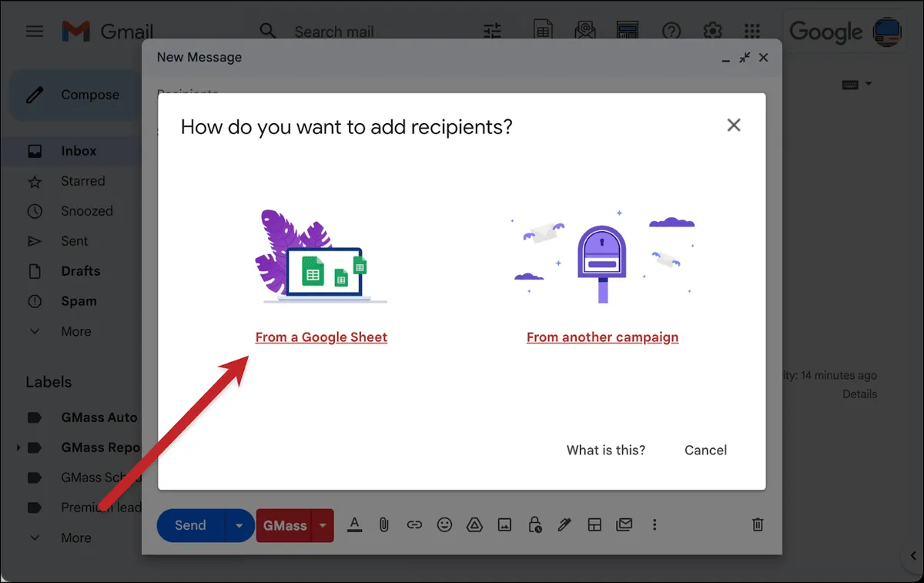Open the Premium leads label
Viewport: 924px width, 583px height.
100,508
